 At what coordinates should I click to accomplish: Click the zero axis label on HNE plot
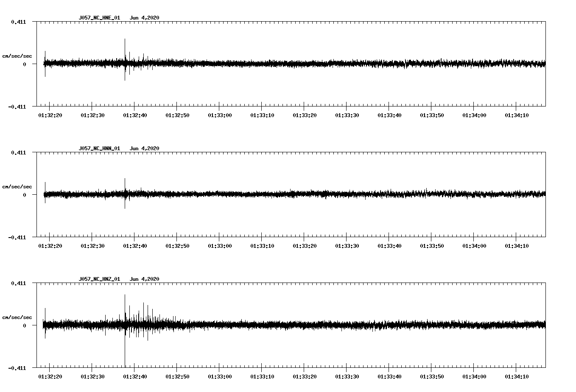25,64
